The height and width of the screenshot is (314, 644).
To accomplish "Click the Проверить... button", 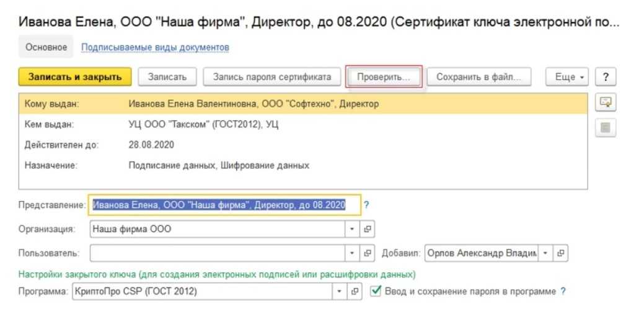I will (384, 77).
